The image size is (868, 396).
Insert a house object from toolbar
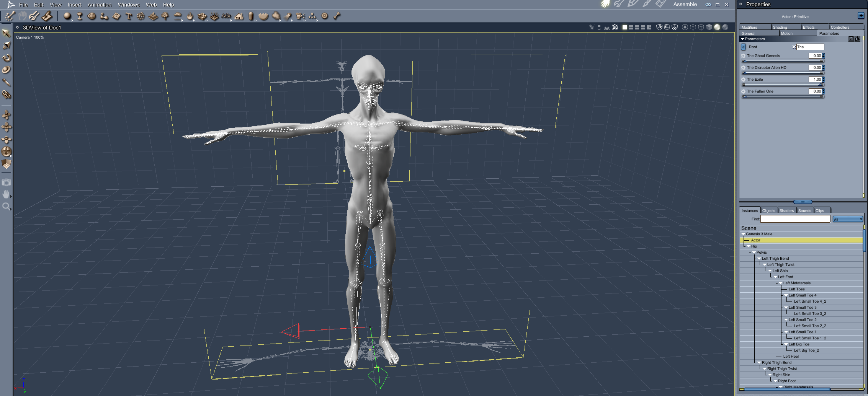point(239,16)
